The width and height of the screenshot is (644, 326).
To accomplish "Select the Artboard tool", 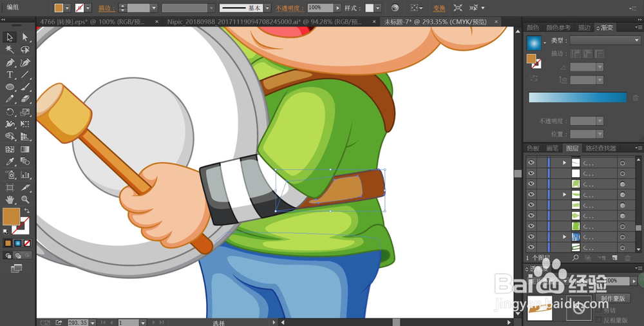I will 10,187.
